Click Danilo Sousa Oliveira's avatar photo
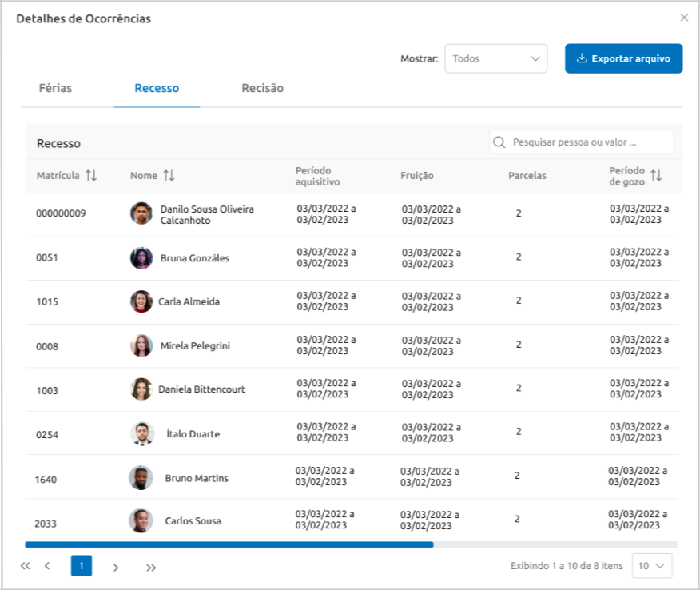 [141, 213]
